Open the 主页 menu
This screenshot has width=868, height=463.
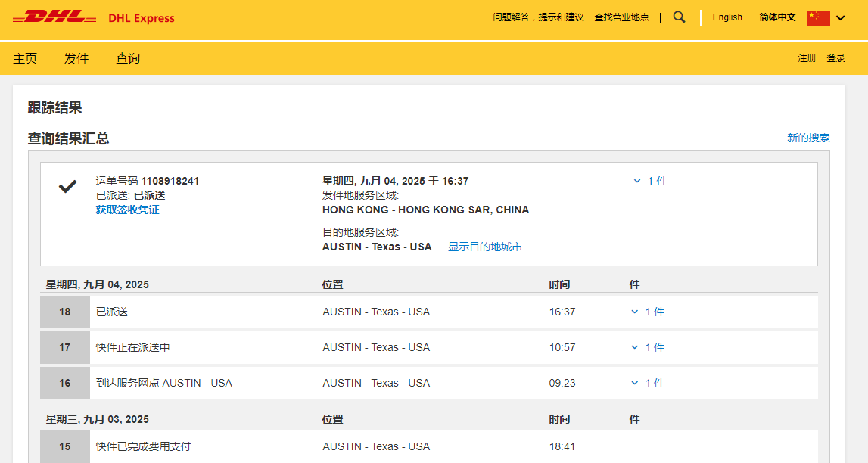pos(25,58)
